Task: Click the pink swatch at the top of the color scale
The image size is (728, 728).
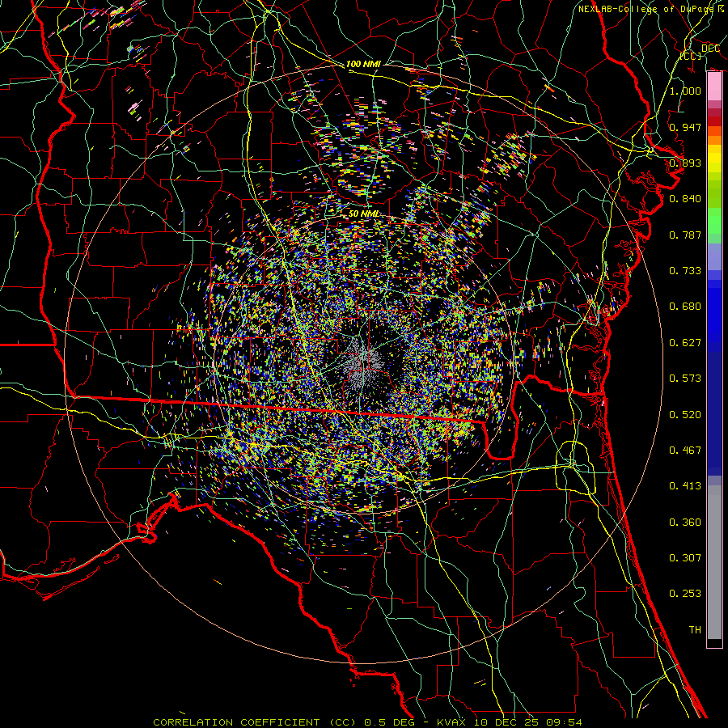Action: click(x=714, y=87)
